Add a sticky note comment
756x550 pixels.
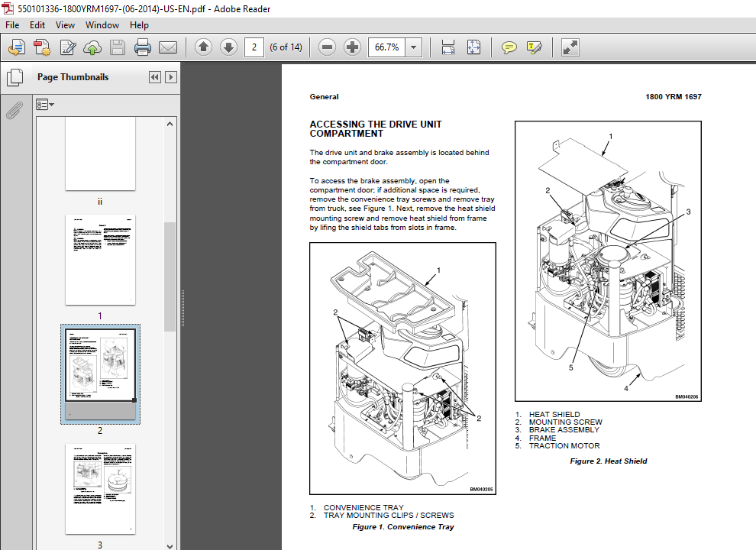509,47
